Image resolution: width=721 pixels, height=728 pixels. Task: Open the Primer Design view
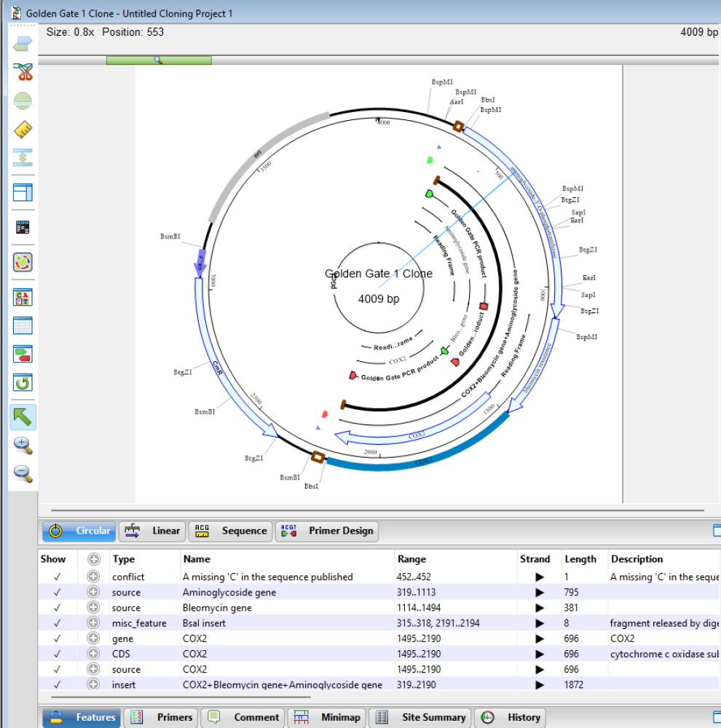pyautogui.click(x=326, y=531)
